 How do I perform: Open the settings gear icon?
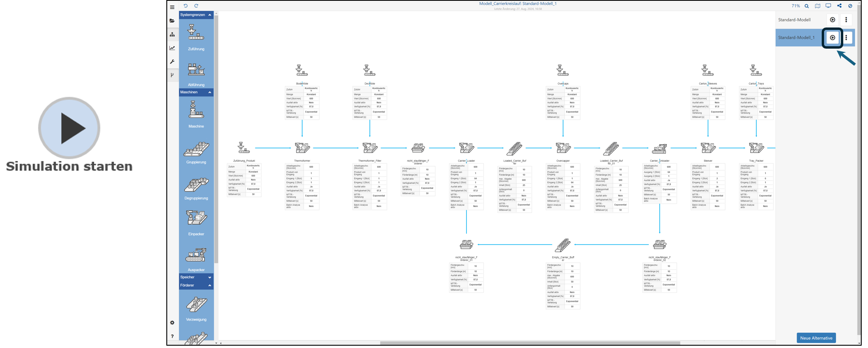pyautogui.click(x=172, y=322)
